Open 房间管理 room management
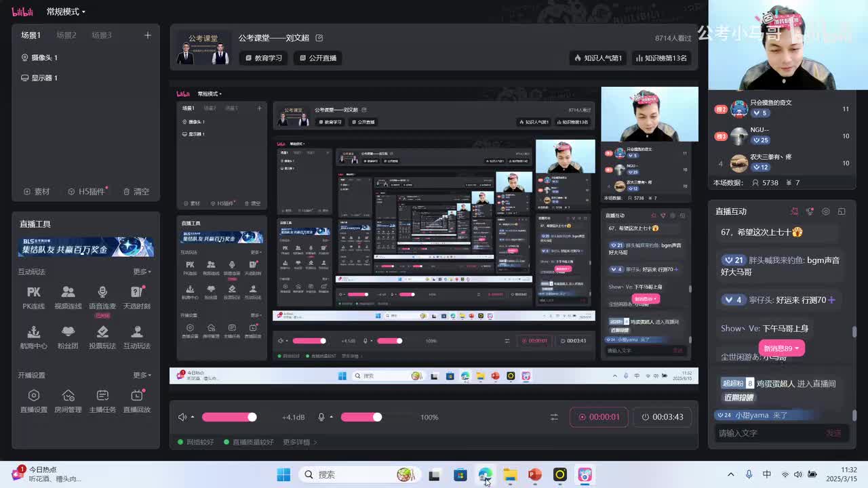 point(68,401)
